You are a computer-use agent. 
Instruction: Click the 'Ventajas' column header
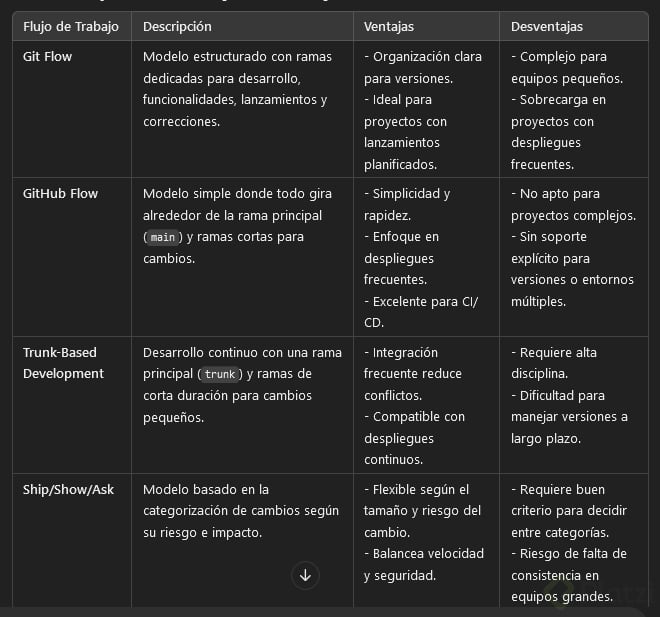coord(389,27)
